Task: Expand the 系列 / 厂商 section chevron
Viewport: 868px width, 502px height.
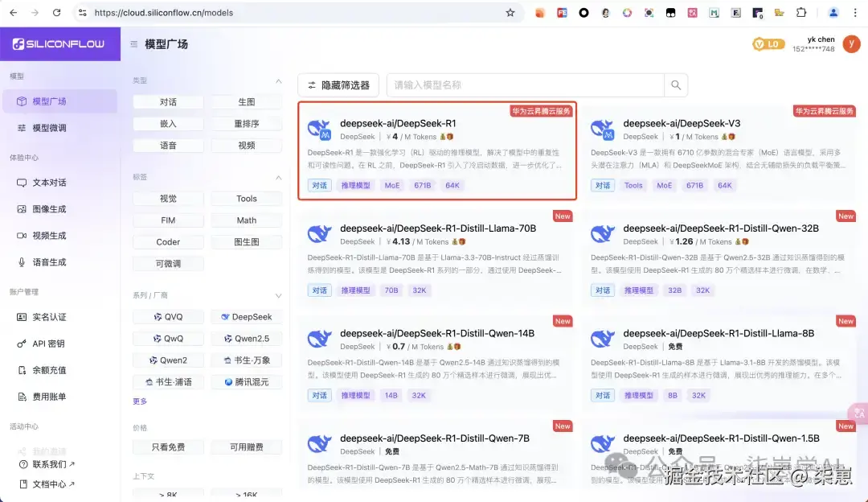Action: [278, 296]
